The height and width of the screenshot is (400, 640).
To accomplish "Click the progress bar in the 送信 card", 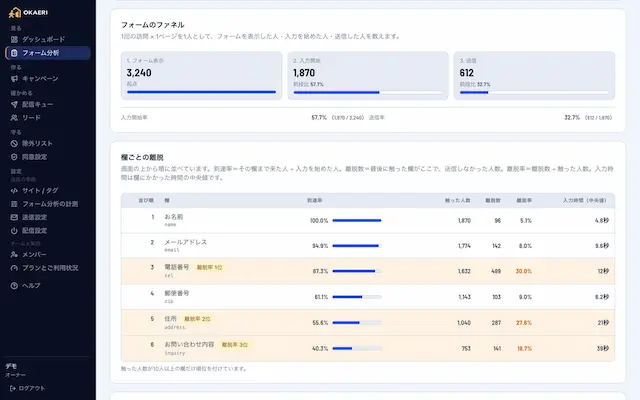I will tap(534, 93).
